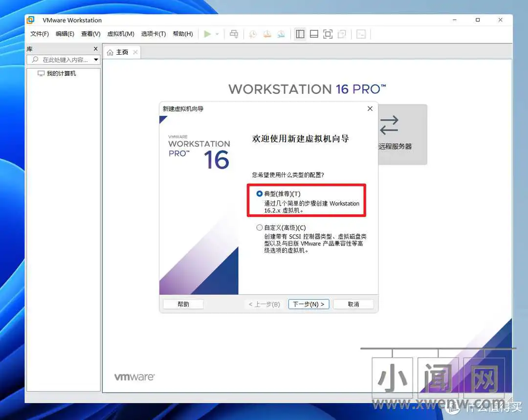Click the library search input field
Image resolution: width=528 pixels, height=420 pixels.
pyautogui.click(x=63, y=60)
